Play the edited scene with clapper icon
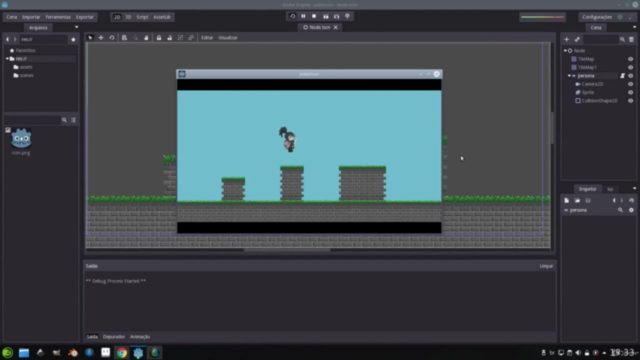The width and height of the screenshot is (640, 360). tap(326, 16)
